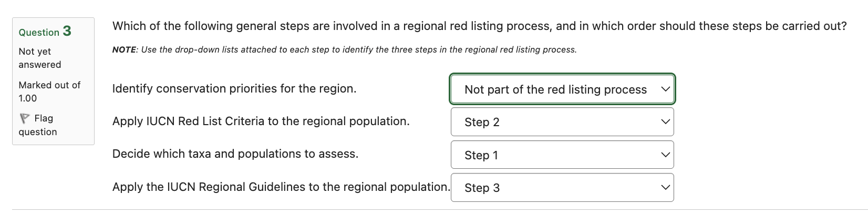Click 'Decide which taxa and populations to assess' text
The height and width of the screenshot is (224, 868).
(x=235, y=154)
